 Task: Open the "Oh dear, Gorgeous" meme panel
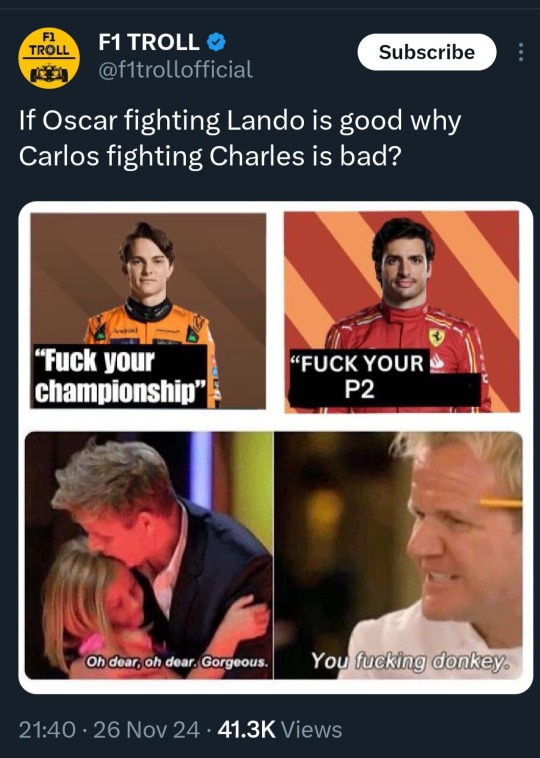[149, 555]
